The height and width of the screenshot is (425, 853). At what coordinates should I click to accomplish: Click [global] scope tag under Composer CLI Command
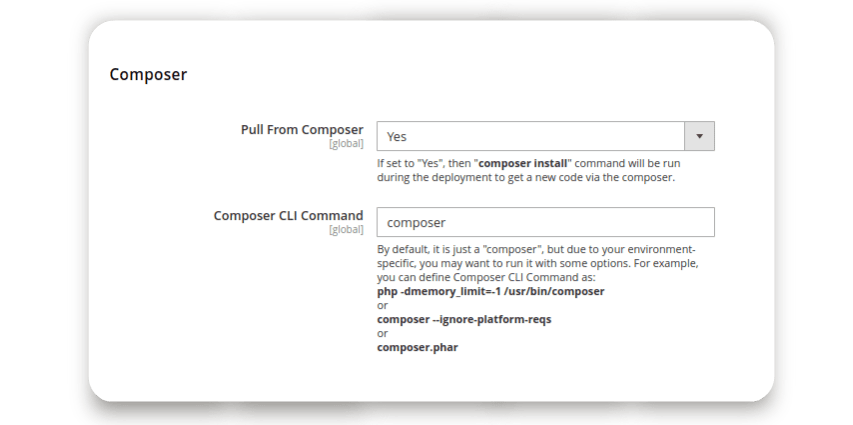346,230
